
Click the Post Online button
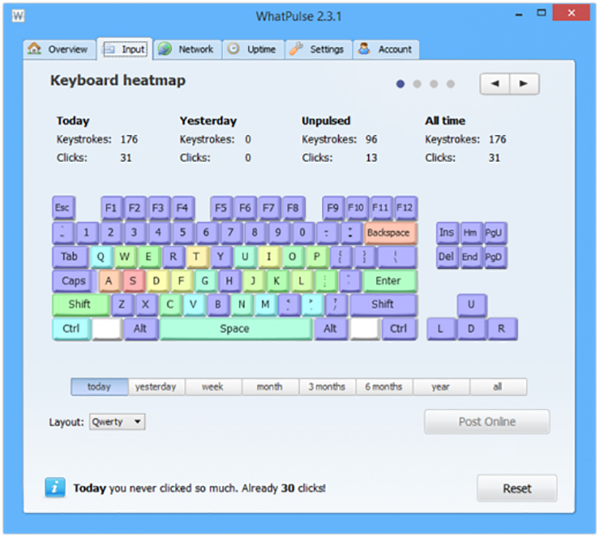point(487,422)
